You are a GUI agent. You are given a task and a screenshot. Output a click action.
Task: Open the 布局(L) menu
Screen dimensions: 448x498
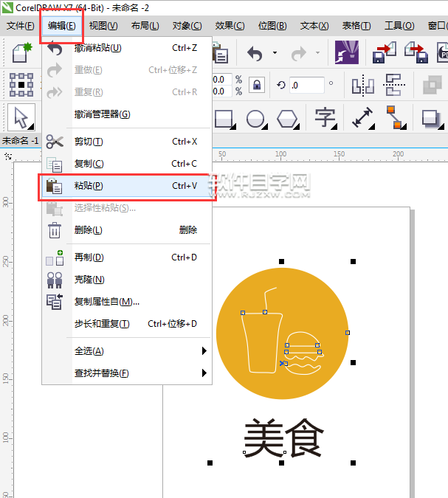[145, 25]
